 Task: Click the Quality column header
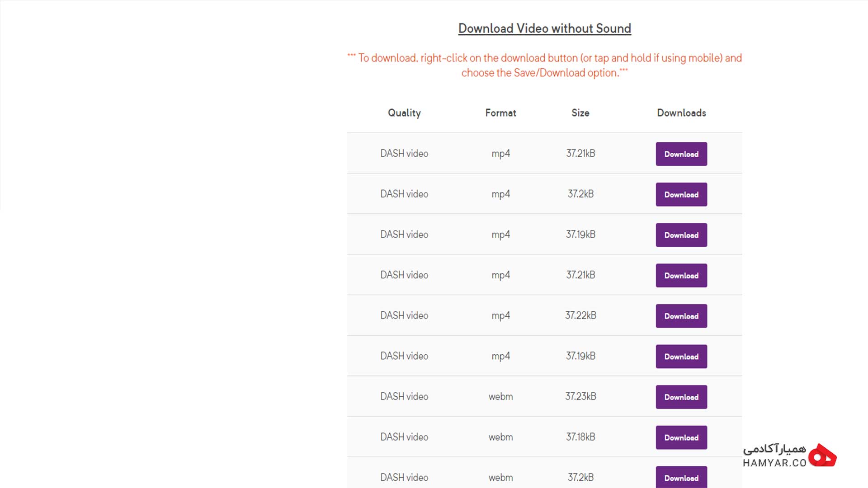click(404, 113)
